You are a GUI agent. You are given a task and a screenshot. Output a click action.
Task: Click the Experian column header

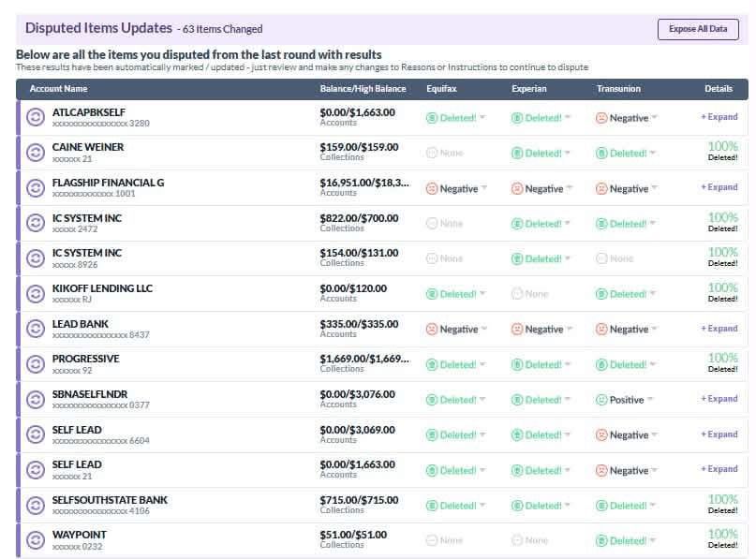click(529, 89)
